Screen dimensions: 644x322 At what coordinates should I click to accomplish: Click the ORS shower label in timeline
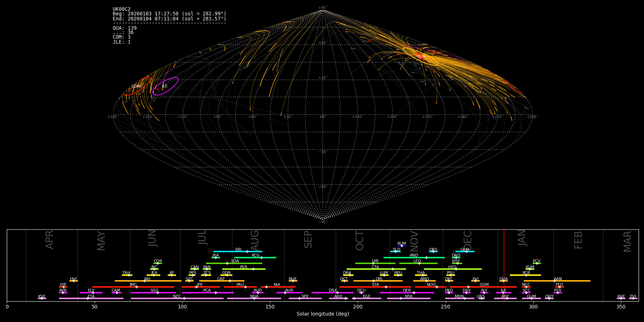click(433, 250)
